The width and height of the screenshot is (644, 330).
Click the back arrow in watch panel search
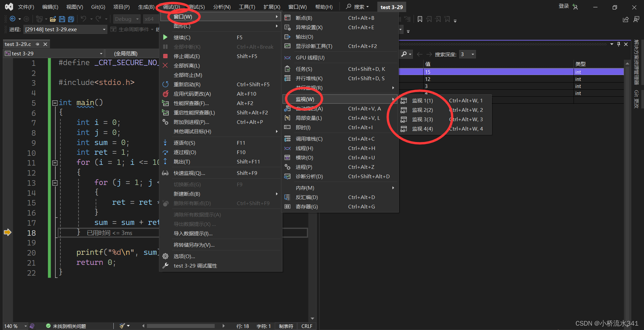pyautogui.click(x=420, y=54)
